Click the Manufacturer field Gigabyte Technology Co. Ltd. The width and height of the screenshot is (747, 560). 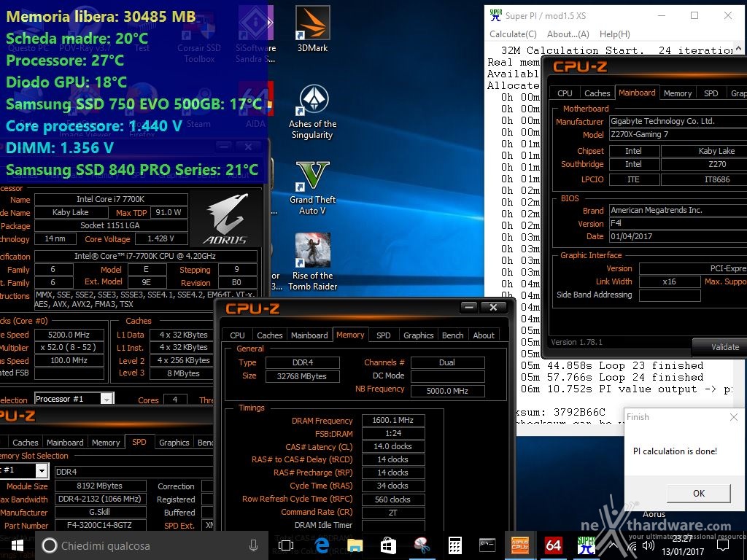click(678, 122)
